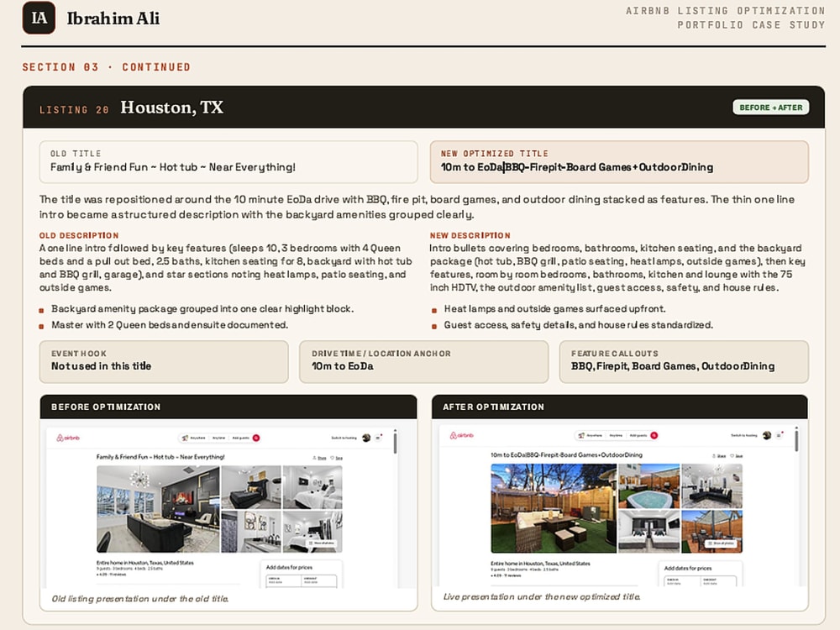Click 'SECTION 03 · CONTINUED' label
The height and width of the screenshot is (630, 840).
tap(106, 67)
